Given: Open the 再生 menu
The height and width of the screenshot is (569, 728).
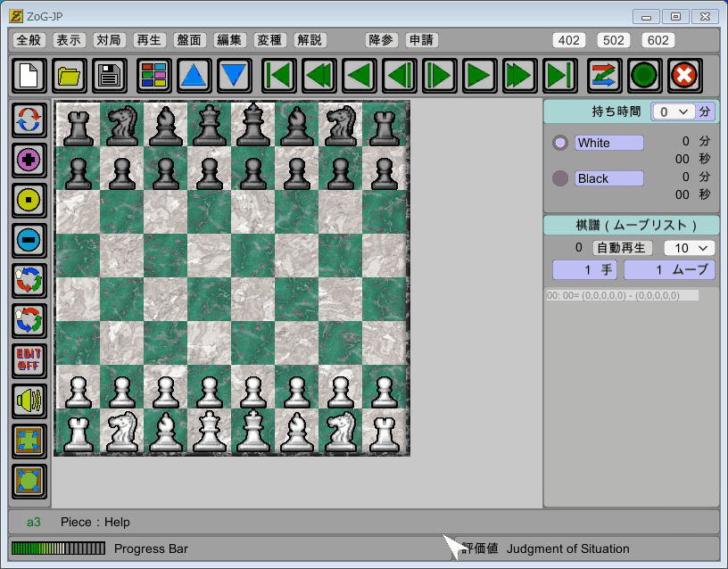Looking at the screenshot, I should pos(149,40).
